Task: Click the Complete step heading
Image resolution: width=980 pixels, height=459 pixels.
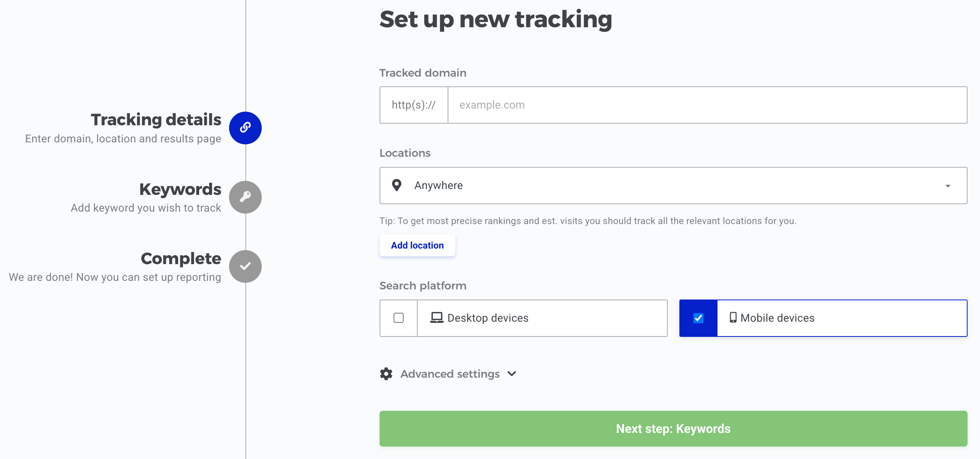Action: (181, 259)
